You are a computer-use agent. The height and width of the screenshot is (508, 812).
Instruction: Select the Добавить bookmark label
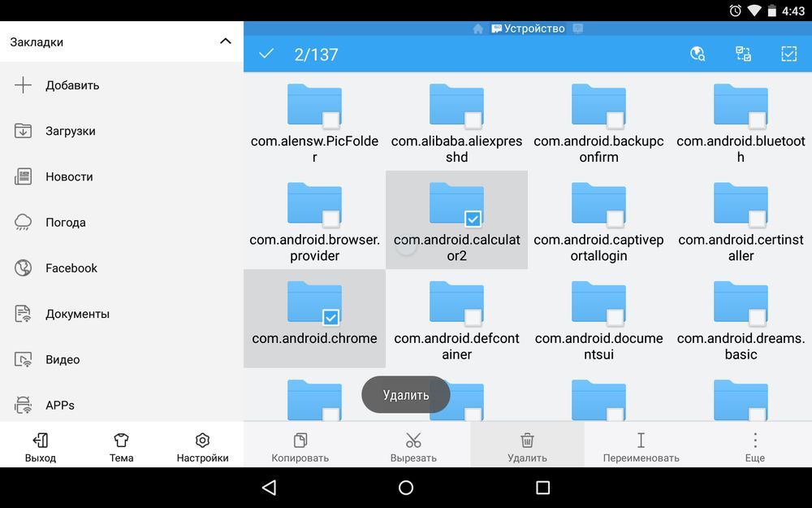[72, 85]
